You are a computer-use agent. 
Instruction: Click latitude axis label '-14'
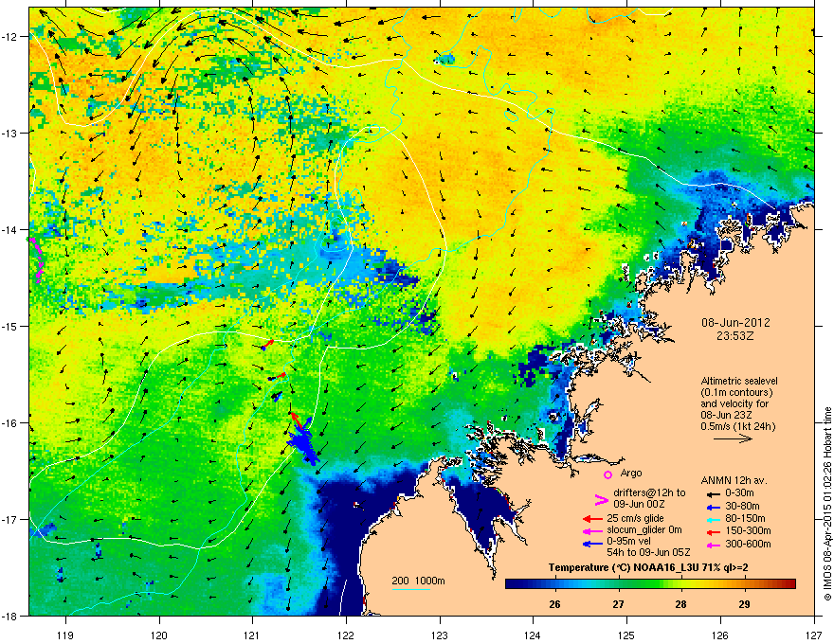[x=9, y=229]
